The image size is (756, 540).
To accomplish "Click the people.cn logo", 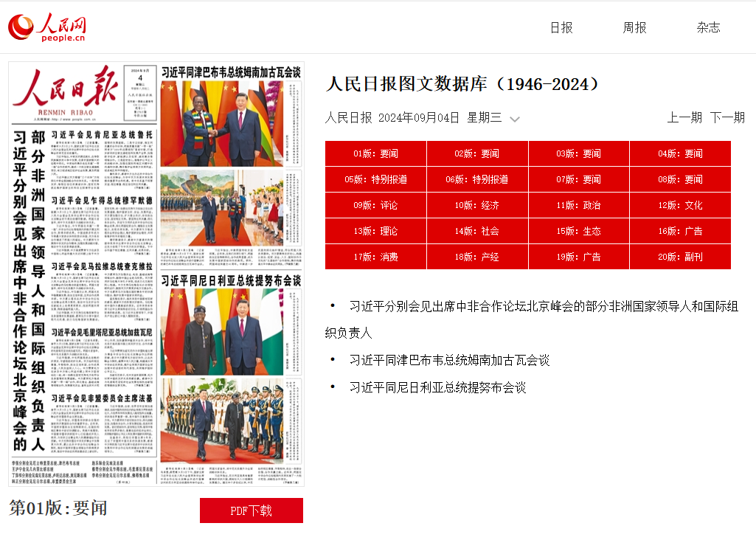I will point(47,27).
